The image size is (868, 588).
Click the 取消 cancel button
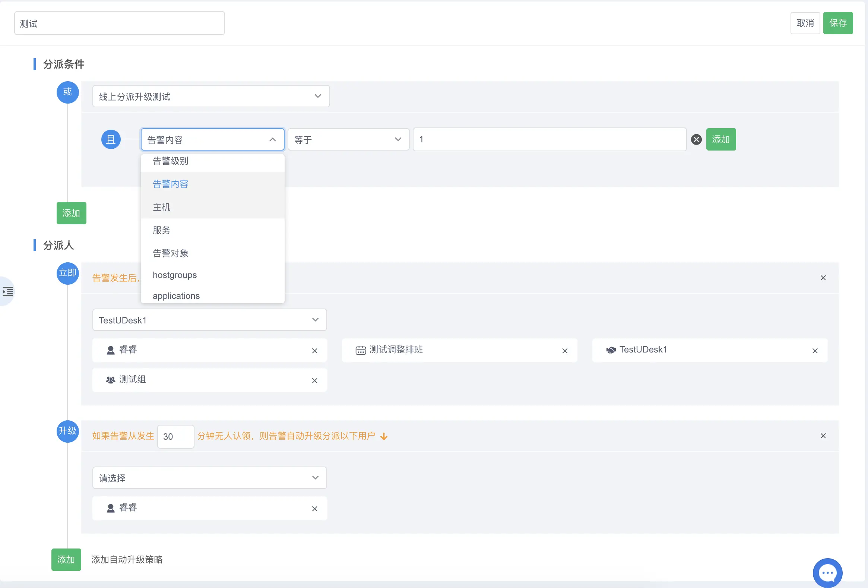805,23
